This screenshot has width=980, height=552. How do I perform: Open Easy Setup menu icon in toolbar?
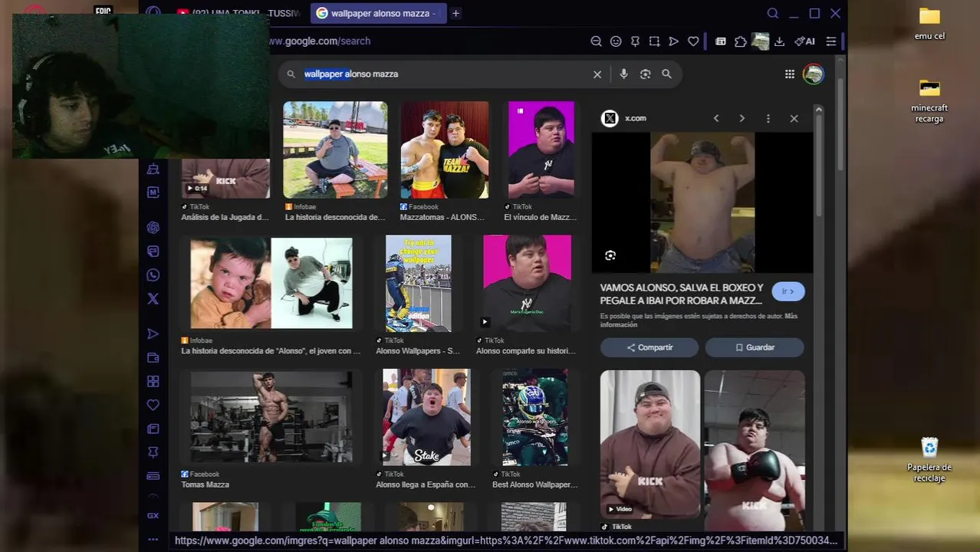(831, 41)
